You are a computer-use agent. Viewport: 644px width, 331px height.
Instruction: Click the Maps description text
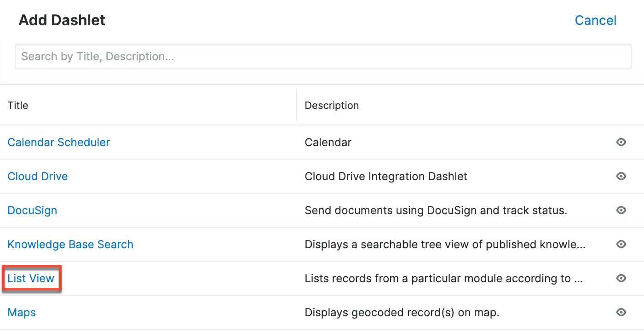(402, 312)
